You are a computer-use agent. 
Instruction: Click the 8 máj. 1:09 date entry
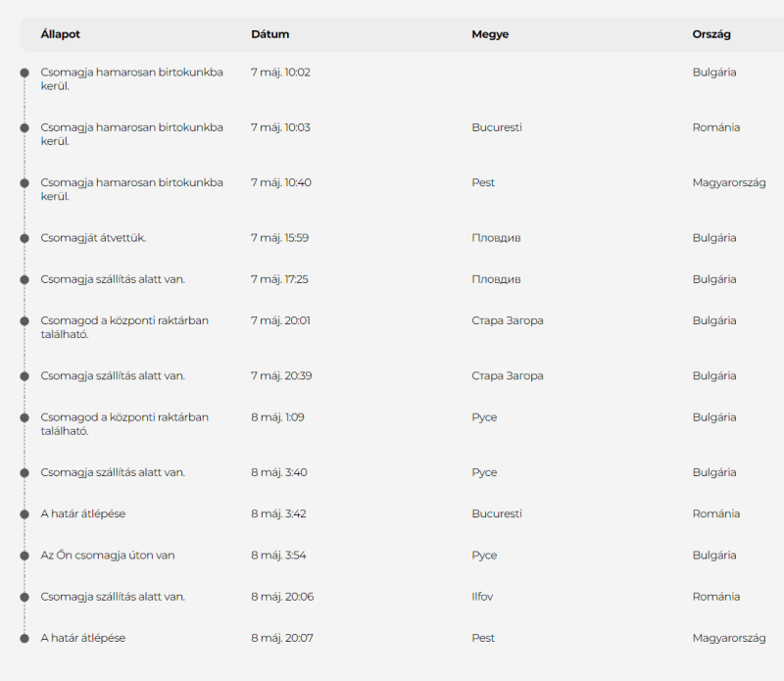click(277, 417)
